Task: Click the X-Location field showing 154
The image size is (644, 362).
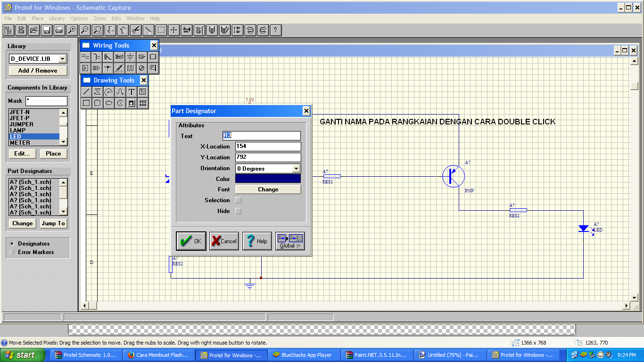Action: pyautogui.click(x=268, y=147)
